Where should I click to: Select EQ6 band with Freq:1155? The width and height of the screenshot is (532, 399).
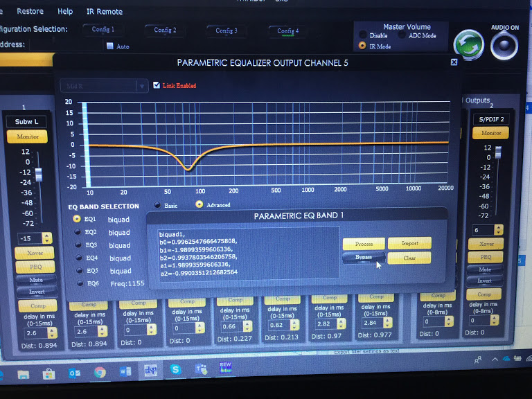point(80,283)
